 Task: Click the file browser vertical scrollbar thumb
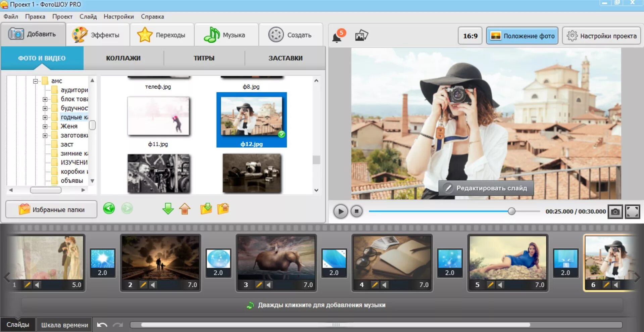click(x=316, y=160)
